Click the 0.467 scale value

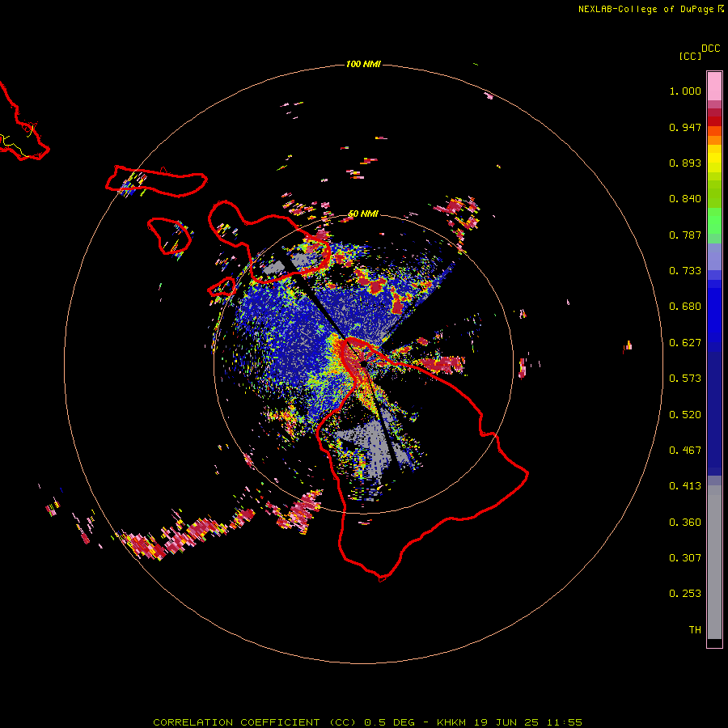click(x=685, y=451)
